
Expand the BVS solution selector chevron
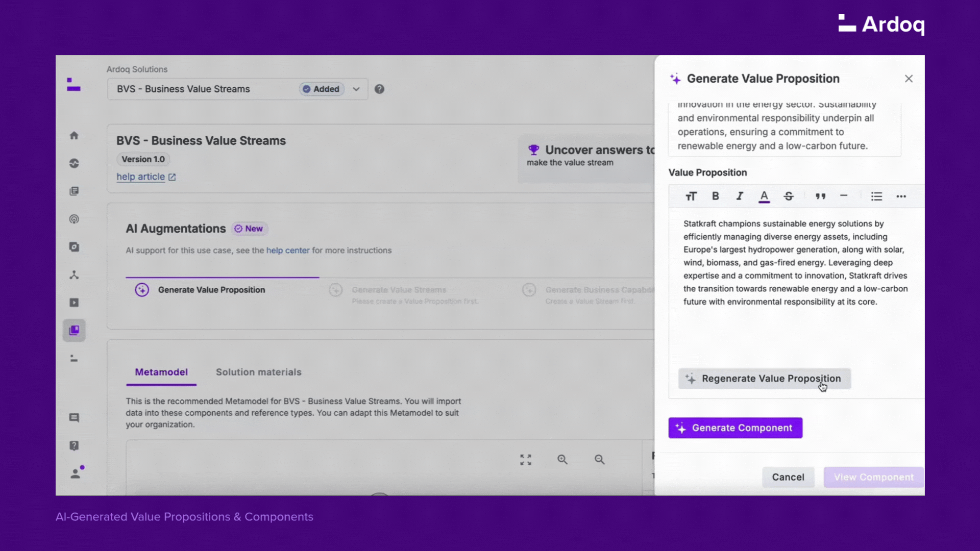(x=356, y=89)
